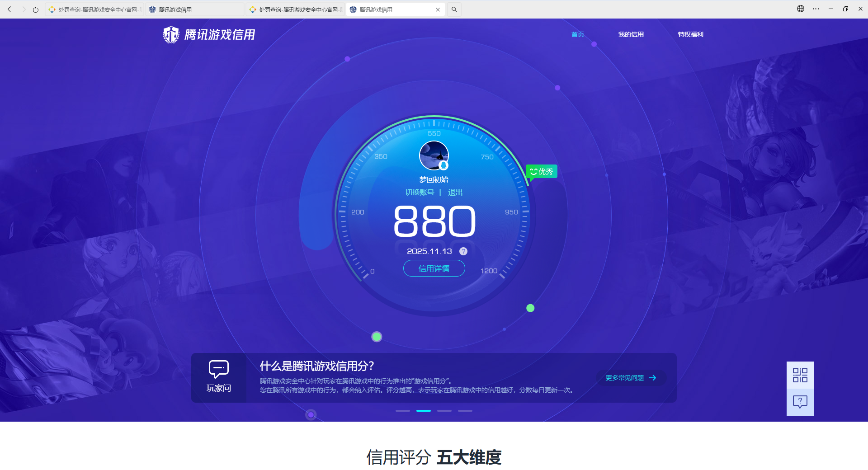
Task: Switch to the 我的信用 navigation item
Action: tap(631, 34)
